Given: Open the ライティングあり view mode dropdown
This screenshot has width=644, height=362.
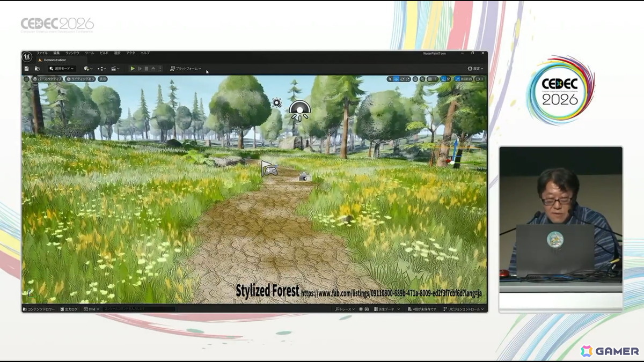Looking at the screenshot, I should click(80, 79).
